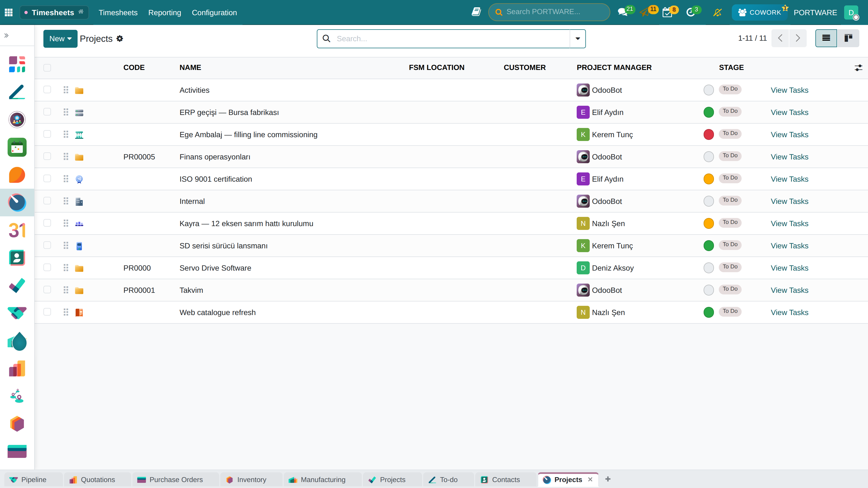Check the Web catalogue refresh row checkbox

47,312
